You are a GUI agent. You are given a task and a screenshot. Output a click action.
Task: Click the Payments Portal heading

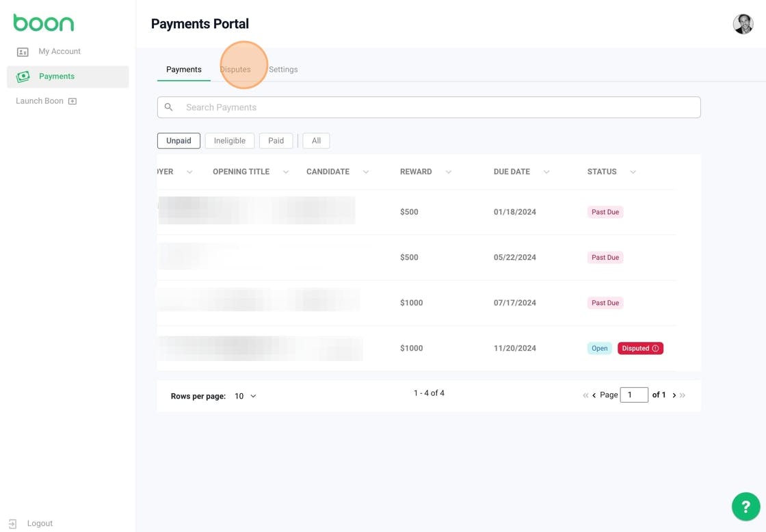pos(200,24)
